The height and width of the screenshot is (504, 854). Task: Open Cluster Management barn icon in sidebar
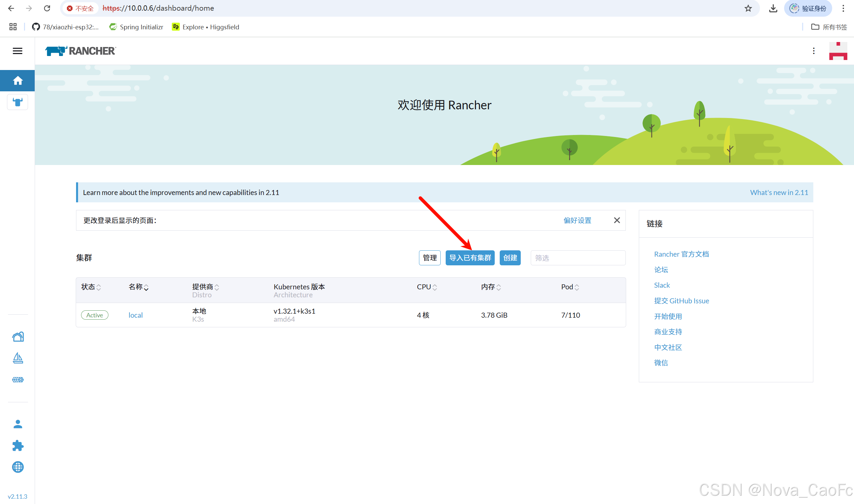(x=18, y=337)
